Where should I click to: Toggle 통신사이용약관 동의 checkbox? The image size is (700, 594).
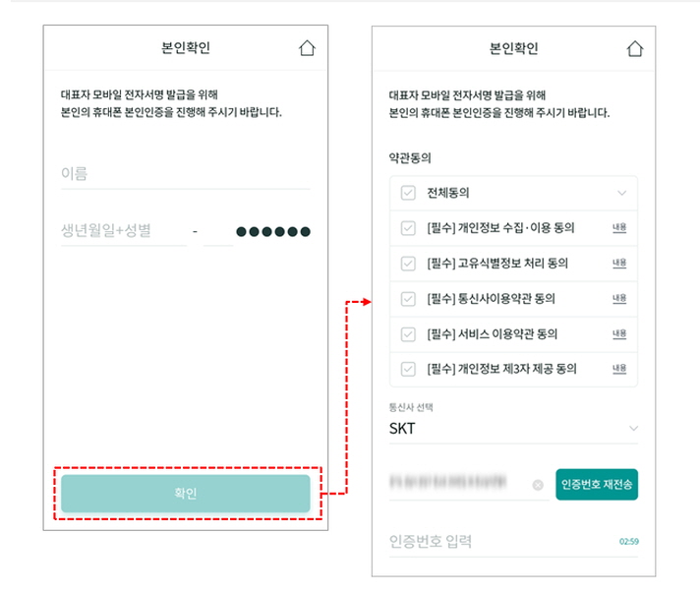(x=408, y=299)
